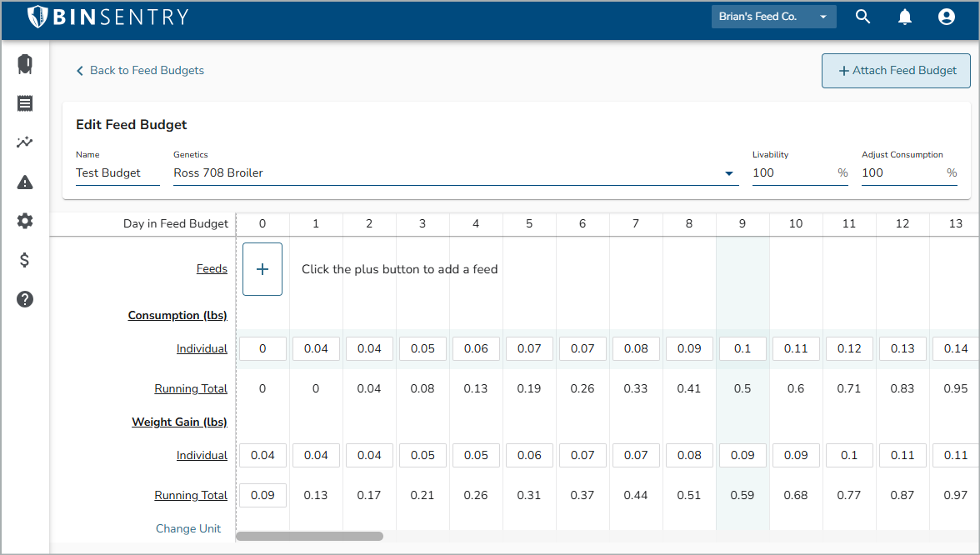The width and height of the screenshot is (980, 555).
Task: Open the bins page from the sidebar
Action: click(x=24, y=64)
